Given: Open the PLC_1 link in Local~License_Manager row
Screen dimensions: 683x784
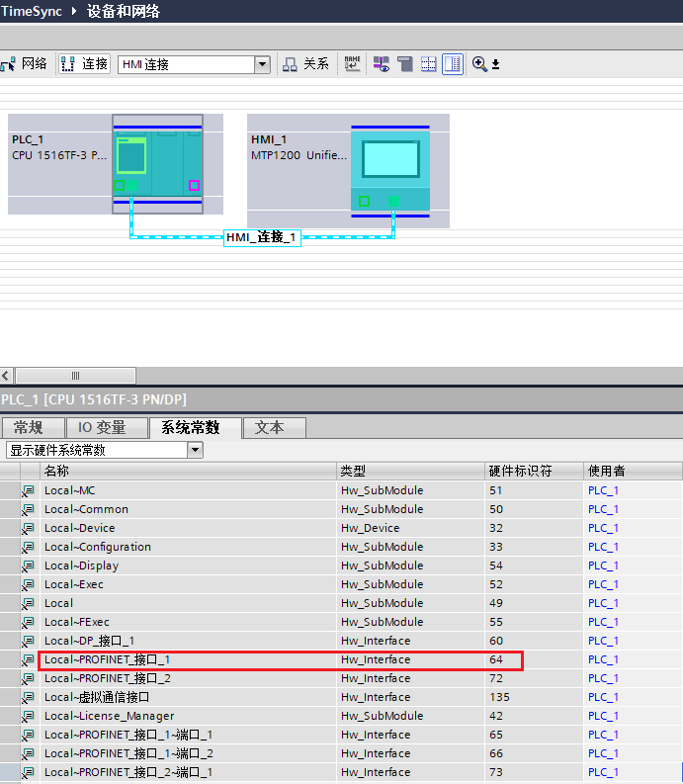Looking at the screenshot, I should 603,716.
